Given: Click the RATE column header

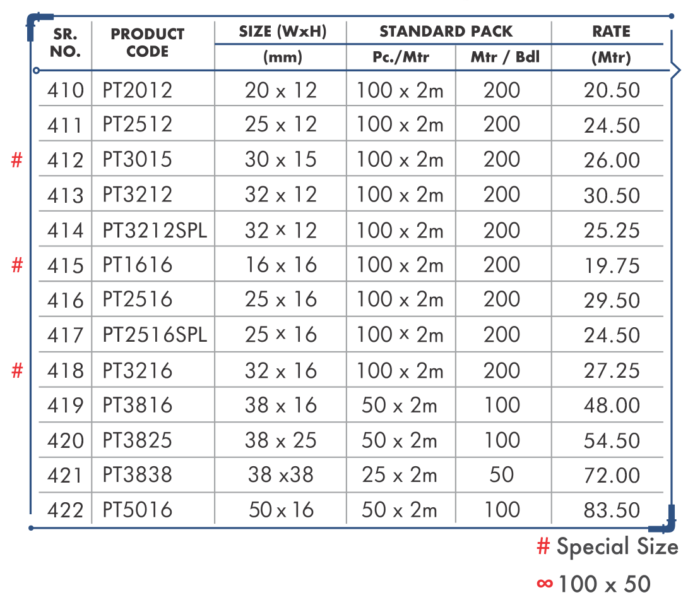Looking at the screenshot, I should pos(611,32).
